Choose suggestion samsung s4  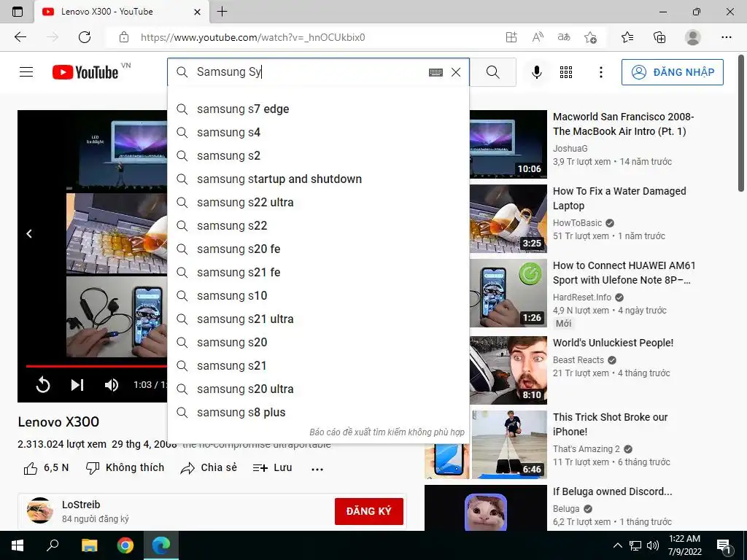point(318,133)
